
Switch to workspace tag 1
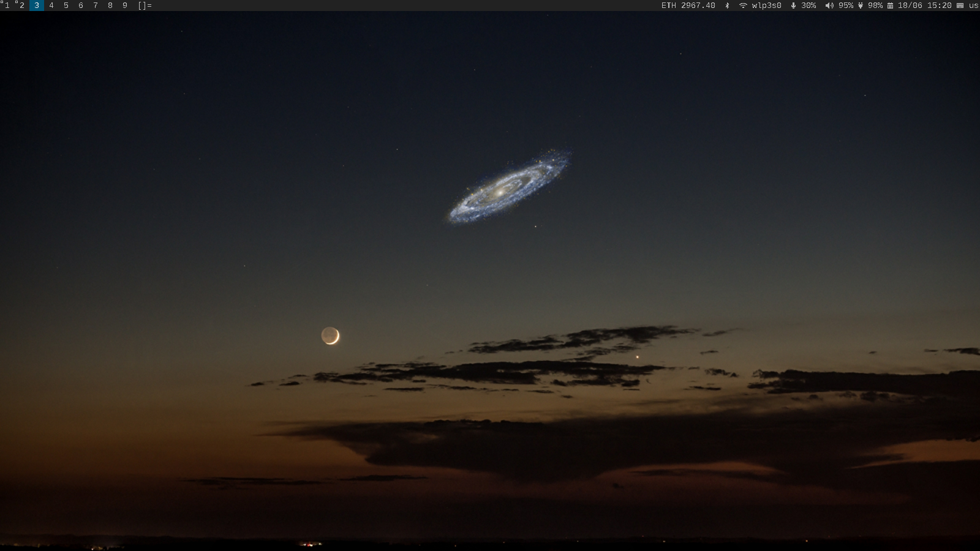(7, 6)
